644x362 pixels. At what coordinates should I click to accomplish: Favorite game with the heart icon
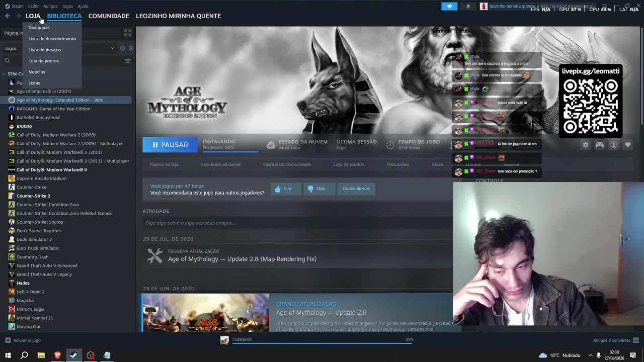(628, 145)
